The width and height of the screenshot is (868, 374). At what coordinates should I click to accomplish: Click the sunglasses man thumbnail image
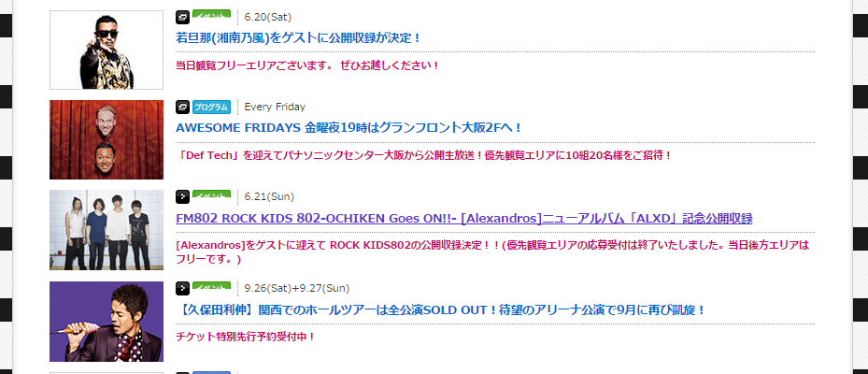(x=107, y=50)
